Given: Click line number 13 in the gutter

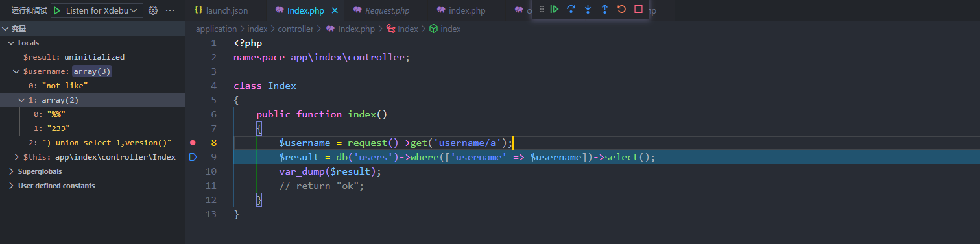Looking at the screenshot, I should pos(210,214).
